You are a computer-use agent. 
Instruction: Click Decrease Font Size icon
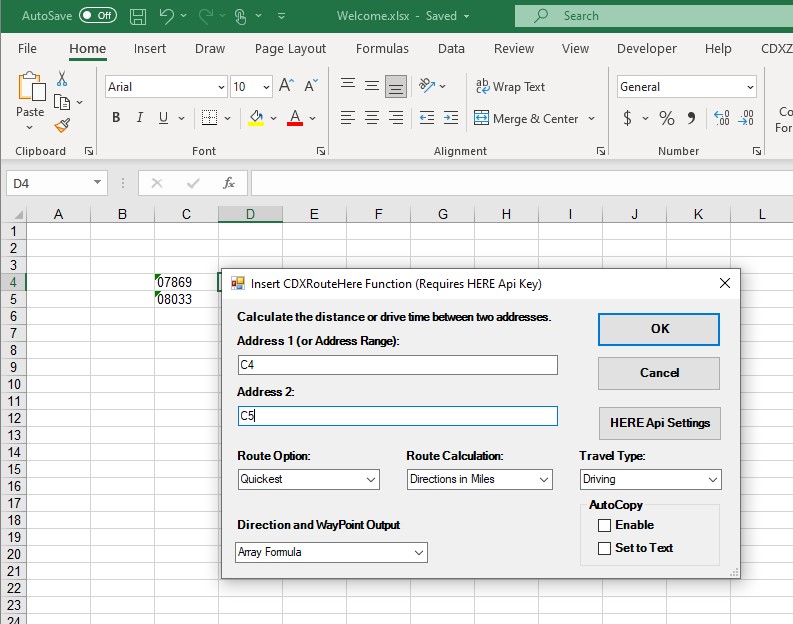click(x=311, y=85)
